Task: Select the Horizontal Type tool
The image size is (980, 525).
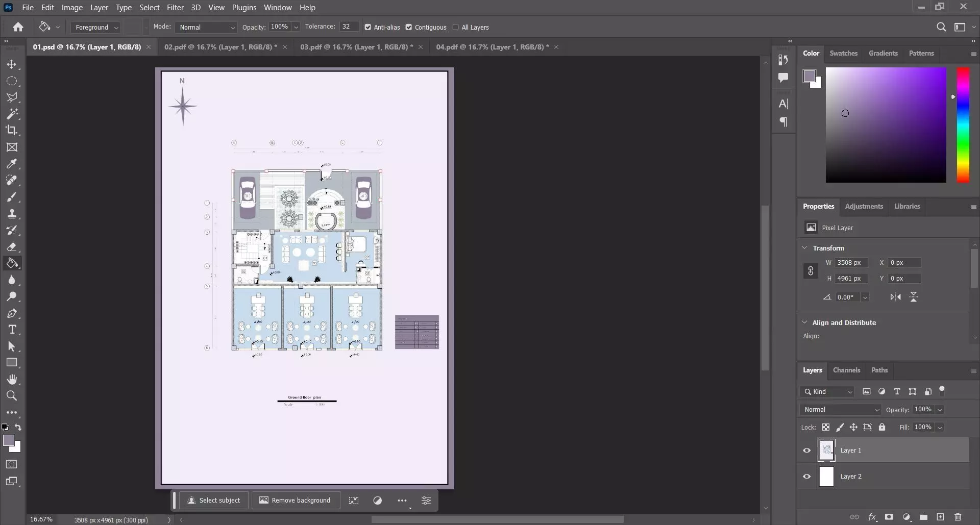Action: (x=12, y=330)
